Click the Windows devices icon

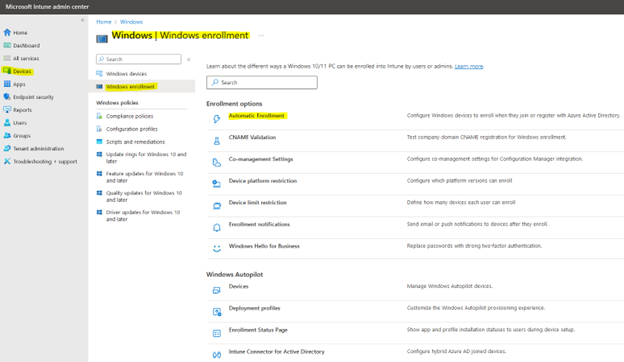tap(99, 74)
